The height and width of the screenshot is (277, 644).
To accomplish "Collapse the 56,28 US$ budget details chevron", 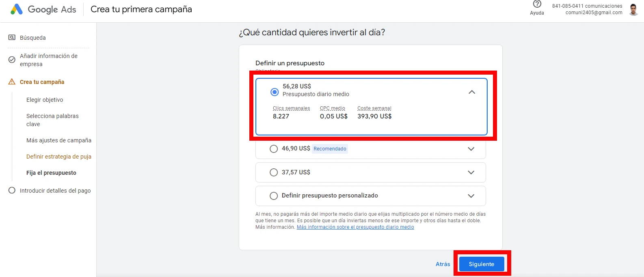I will (471, 92).
